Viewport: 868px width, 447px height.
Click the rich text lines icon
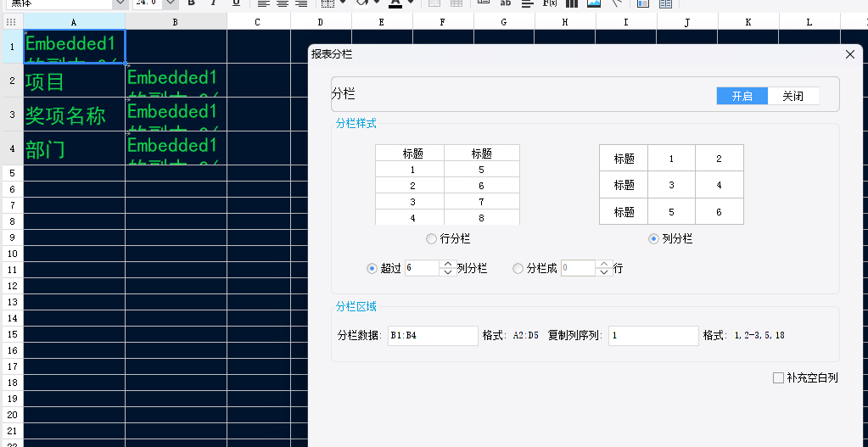point(528,3)
